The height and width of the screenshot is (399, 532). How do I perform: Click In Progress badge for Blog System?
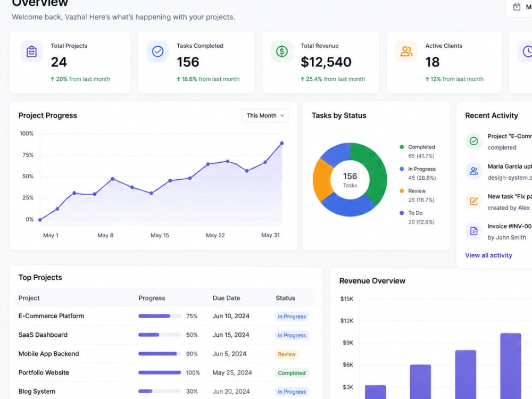292,392
